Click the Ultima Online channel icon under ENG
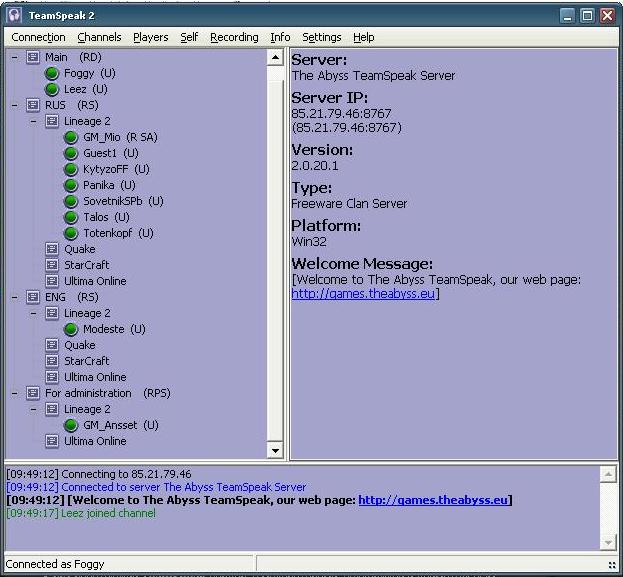This screenshot has width=623, height=577. [52, 377]
